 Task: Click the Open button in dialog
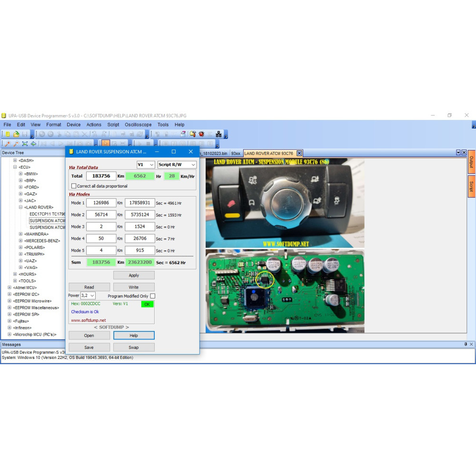click(x=89, y=336)
